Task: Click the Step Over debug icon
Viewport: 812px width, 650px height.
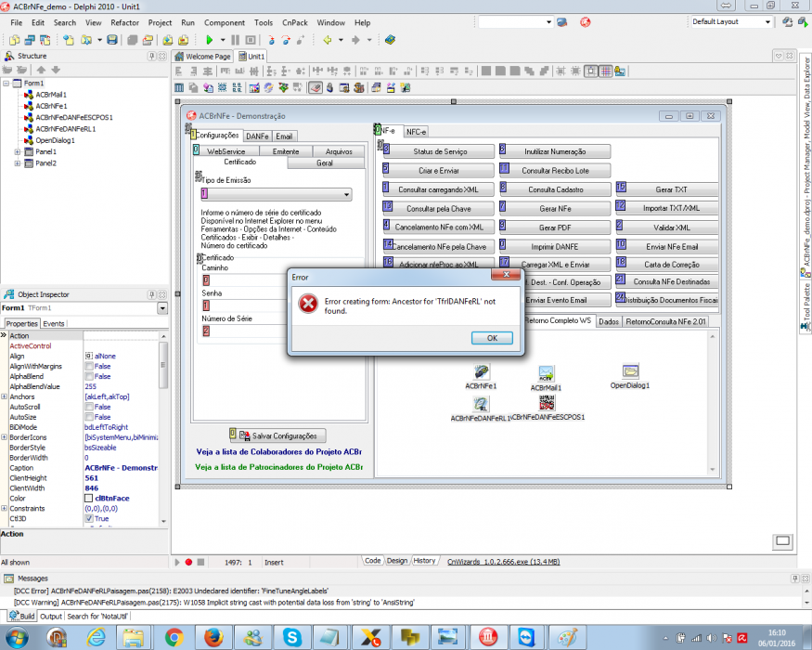Action: point(286,40)
